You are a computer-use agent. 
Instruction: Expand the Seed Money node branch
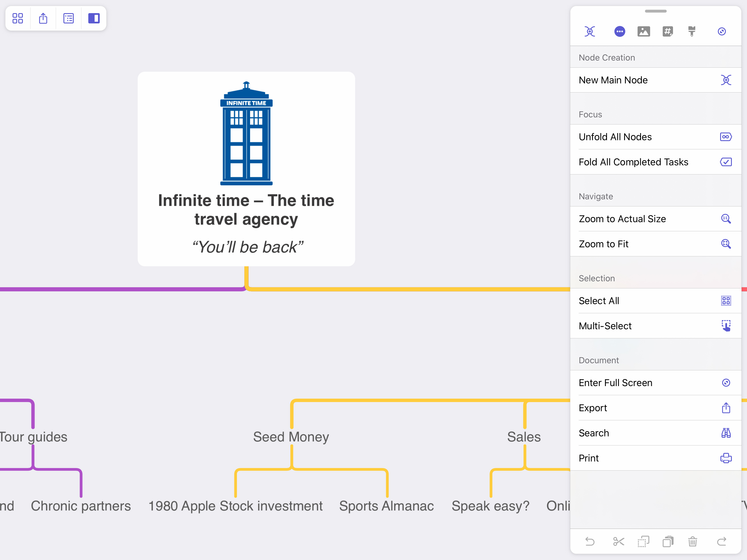pyautogui.click(x=290, y=436)
